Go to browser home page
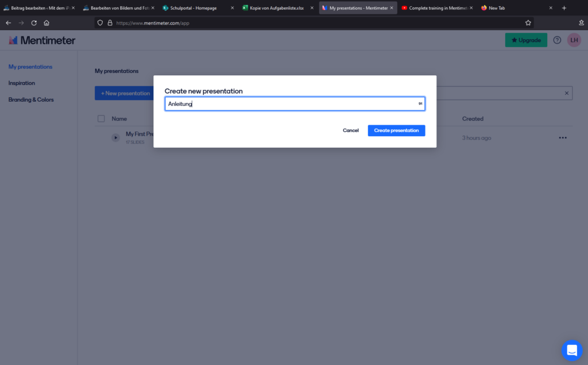 point(47,23)
